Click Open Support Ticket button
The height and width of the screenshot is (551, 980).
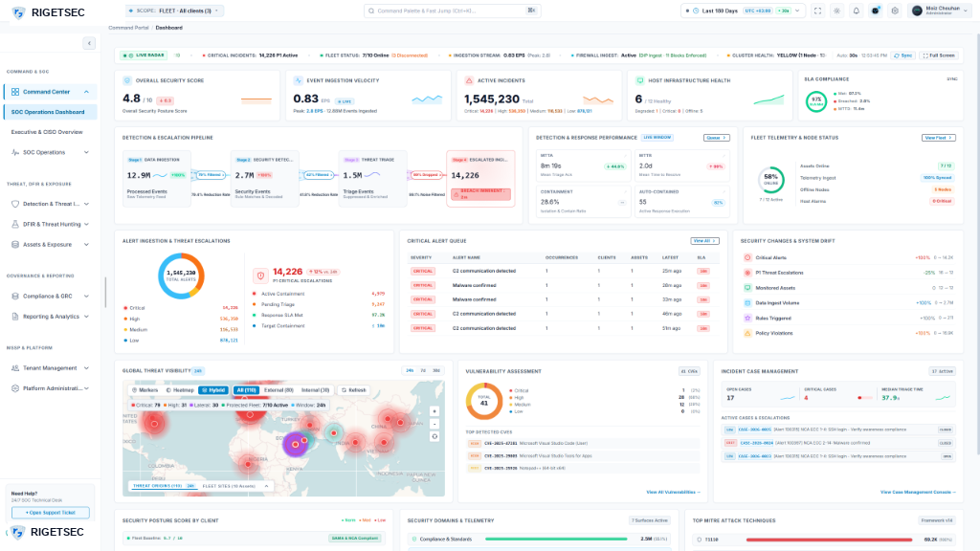click(51, 513)
